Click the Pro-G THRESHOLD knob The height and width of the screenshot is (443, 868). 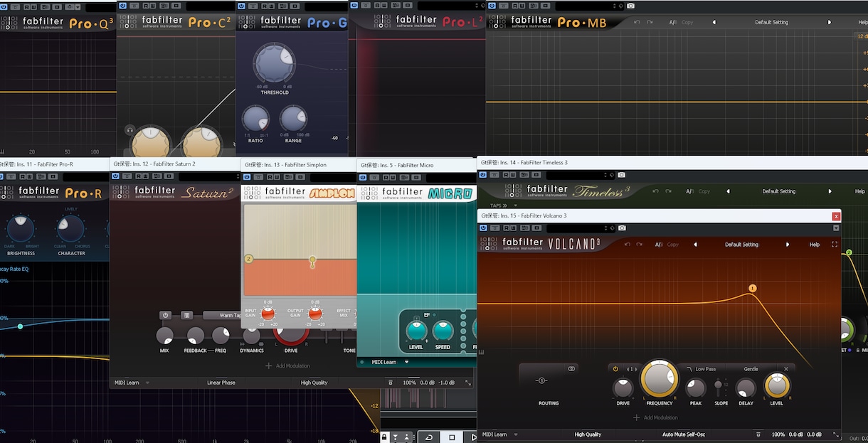(x=275, y=63)
